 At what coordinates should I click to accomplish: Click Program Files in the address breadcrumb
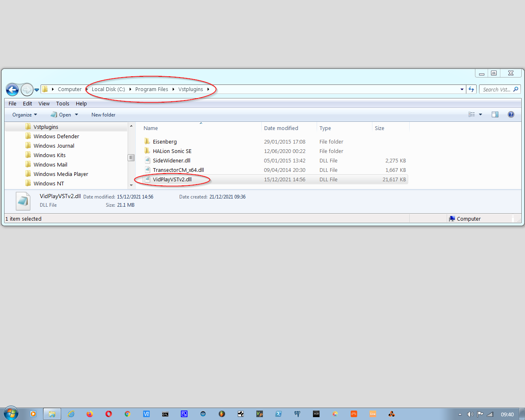pyautogui.click(x=151, y=89)
